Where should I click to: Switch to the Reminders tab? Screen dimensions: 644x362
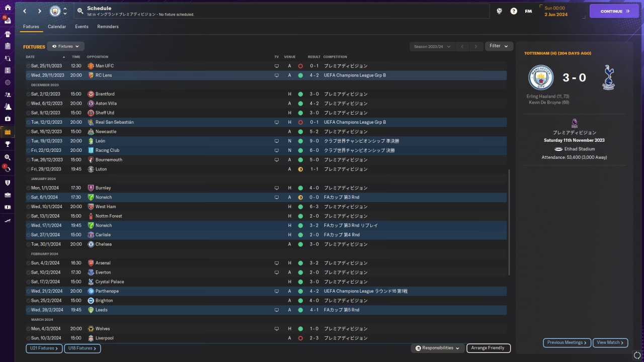point(108,27)
